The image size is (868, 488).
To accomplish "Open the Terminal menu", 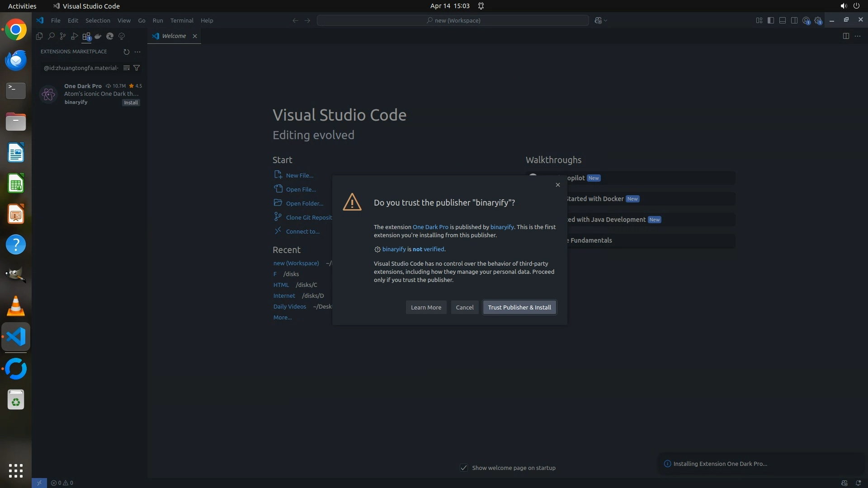I will (182, 20).
